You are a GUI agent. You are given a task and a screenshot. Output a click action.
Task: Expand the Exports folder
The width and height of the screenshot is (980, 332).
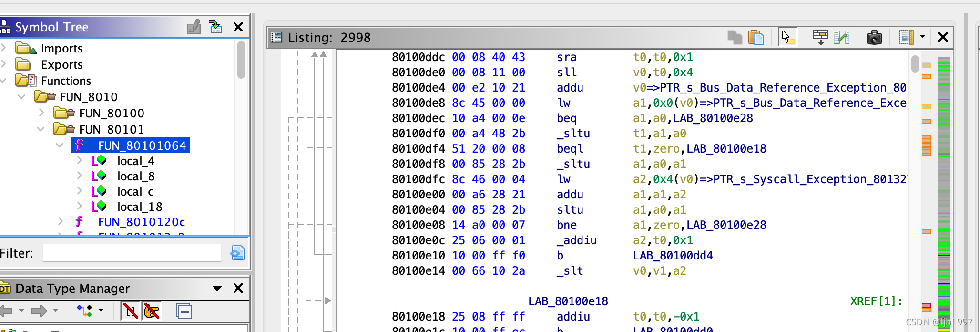[x=3, y=64]
